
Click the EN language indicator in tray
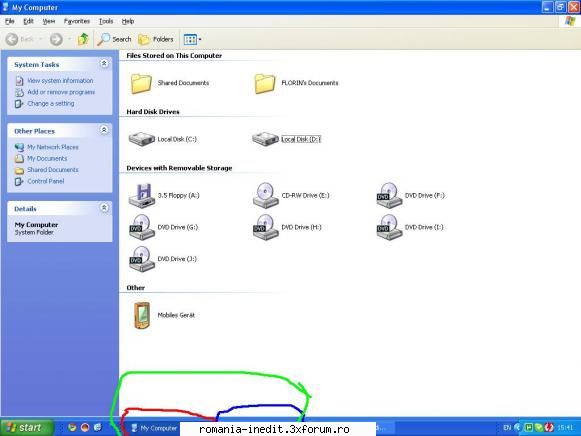click(507, 428)
